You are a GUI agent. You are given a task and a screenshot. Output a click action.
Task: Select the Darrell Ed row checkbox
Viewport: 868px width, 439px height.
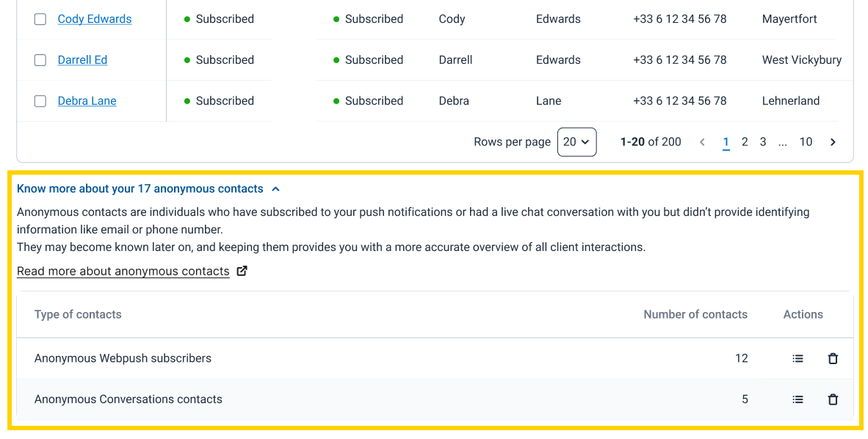pos(40,60)
